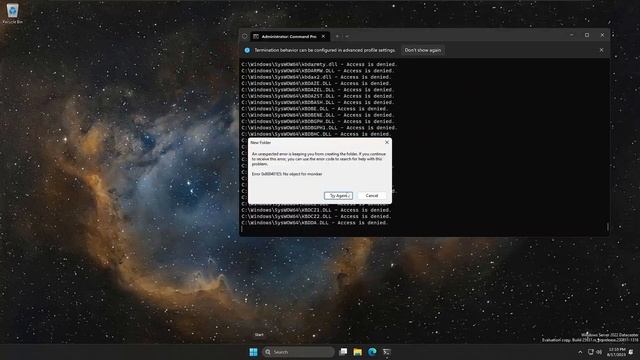Click the line with kbdarmty.dll
This screenshot has width=640, height=360.
point(319,64)
